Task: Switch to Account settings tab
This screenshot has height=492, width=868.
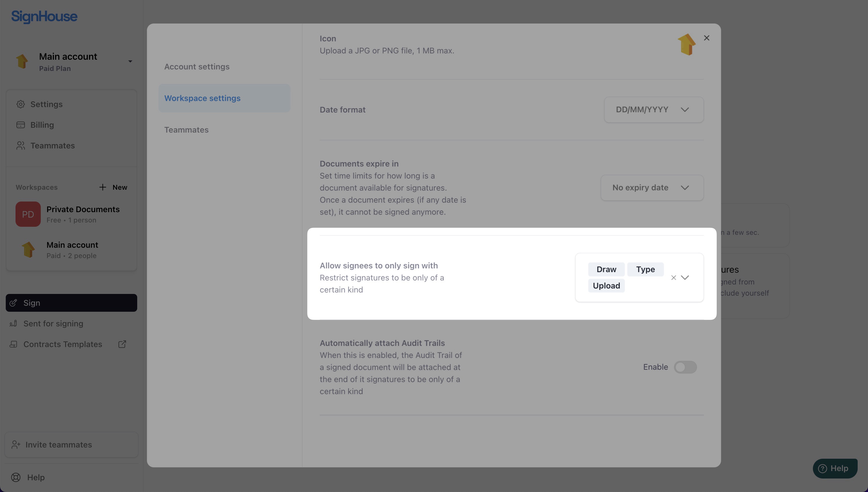Action: tap(197, 67)
